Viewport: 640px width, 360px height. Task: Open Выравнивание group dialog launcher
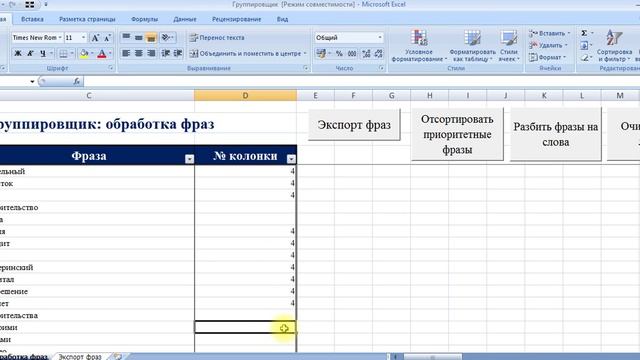[306, 68]
